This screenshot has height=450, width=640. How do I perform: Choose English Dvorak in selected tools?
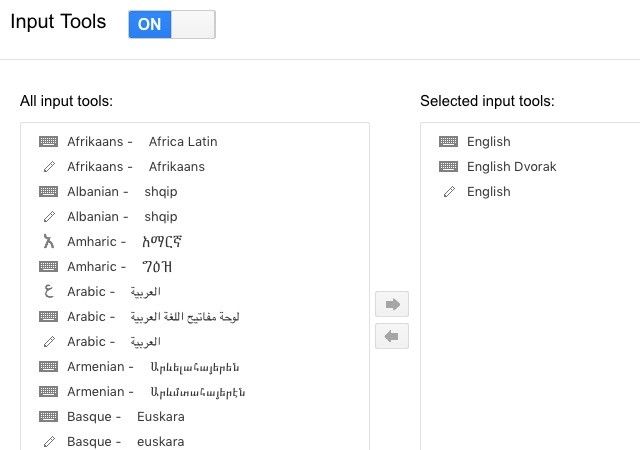coord(510,167)
